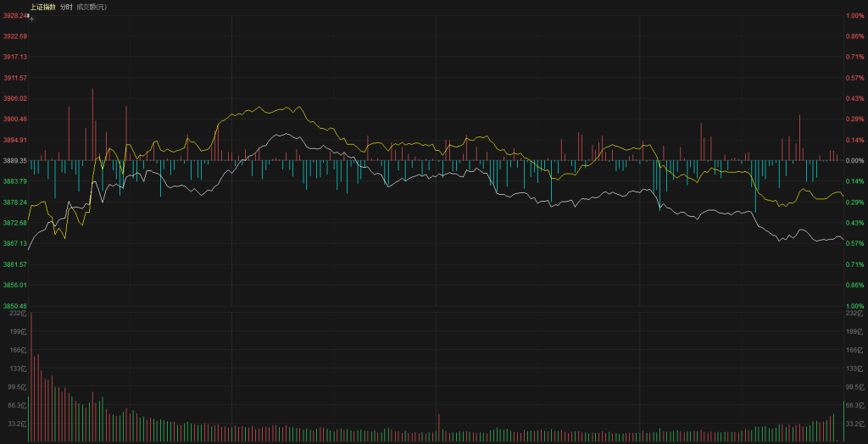
Task: Click the 3928.24 top price label
Action: pyautogui.click(x=14, y=15)
